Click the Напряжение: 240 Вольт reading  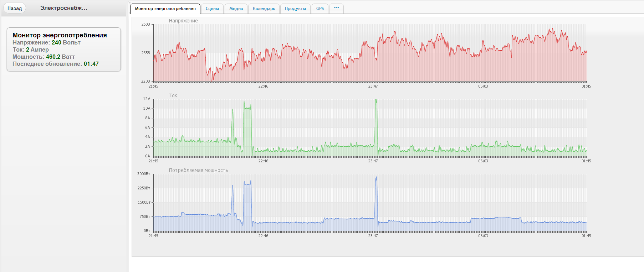point(46,42)
